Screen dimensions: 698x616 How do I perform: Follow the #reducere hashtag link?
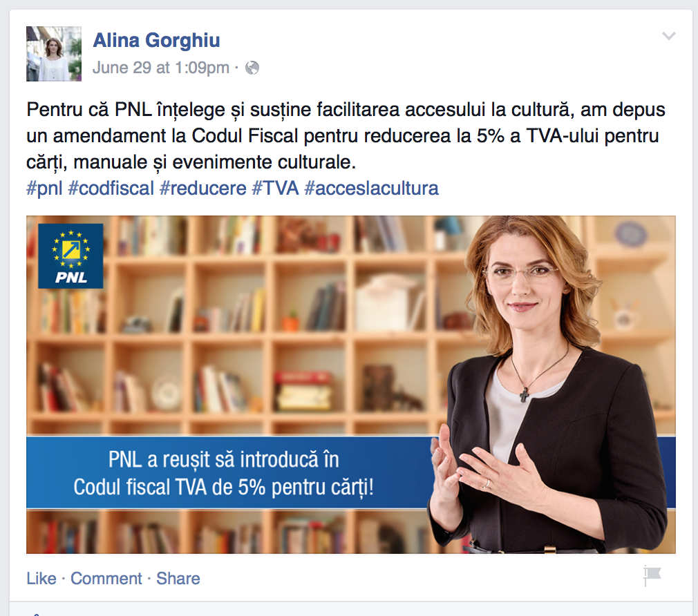coord(203,188)
